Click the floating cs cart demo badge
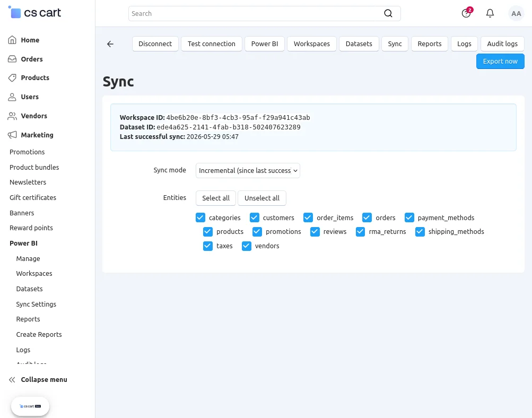Screen dimensions: 532x418 [x=30, y=406]
